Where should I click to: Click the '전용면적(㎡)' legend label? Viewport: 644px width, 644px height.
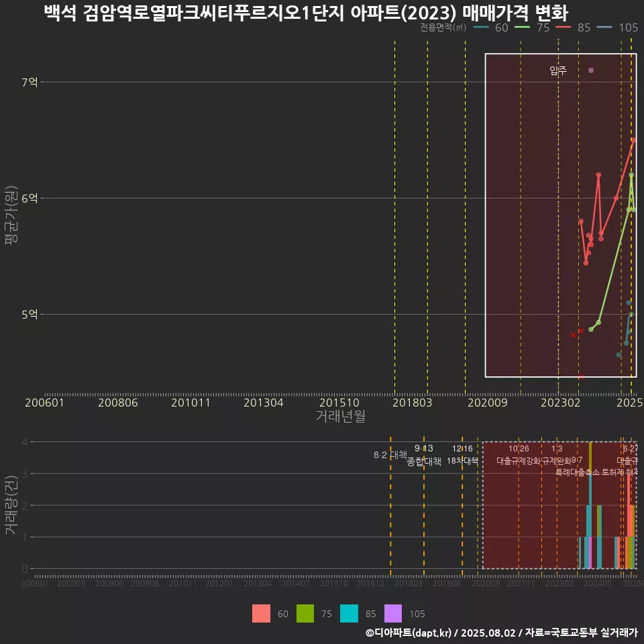(x=443, y=28)
